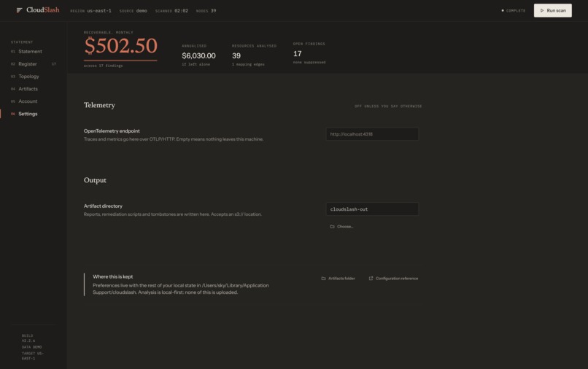
Task: Click the $502.50 recoverable monthly amount
Action: 121,46
